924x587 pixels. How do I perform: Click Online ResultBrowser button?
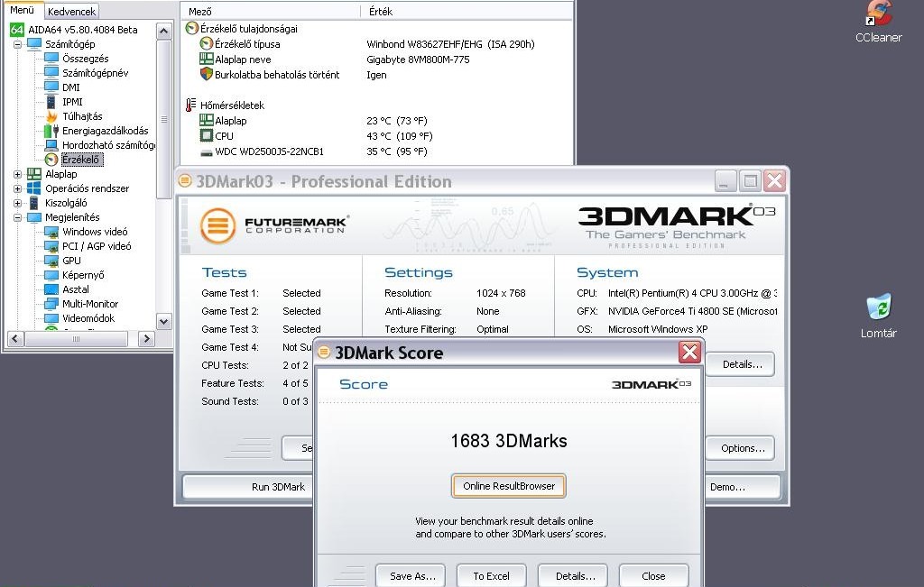point(509,486)
